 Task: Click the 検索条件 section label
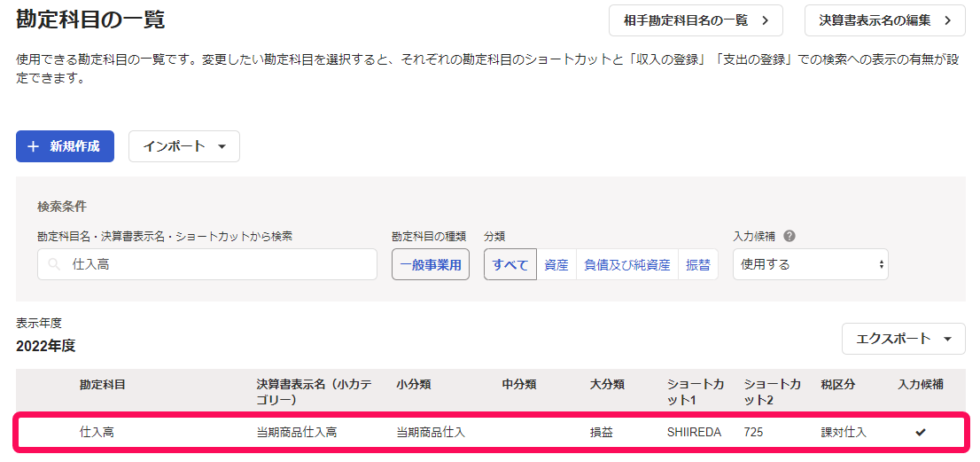[x=61, y=207]
